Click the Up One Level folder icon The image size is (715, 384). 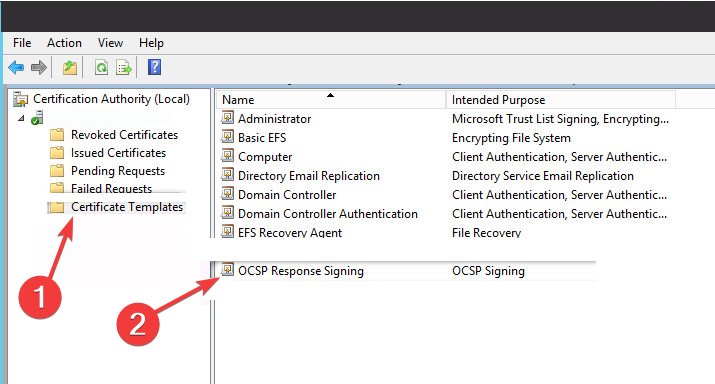[70, 67]
